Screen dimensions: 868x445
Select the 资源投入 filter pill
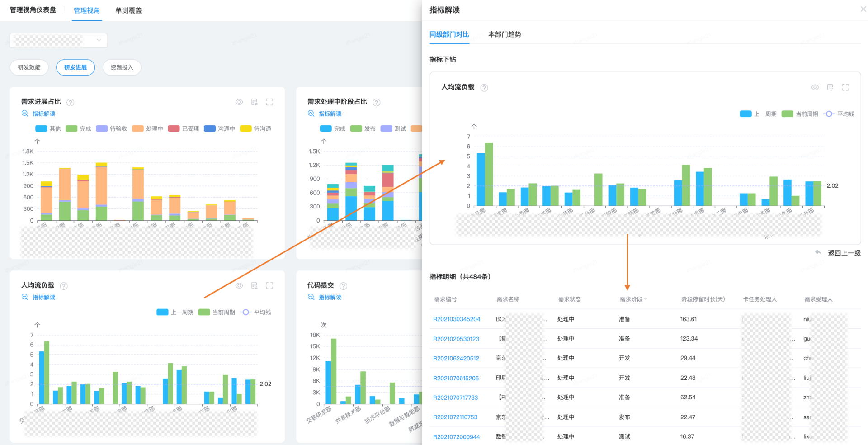tap(122, 67)
